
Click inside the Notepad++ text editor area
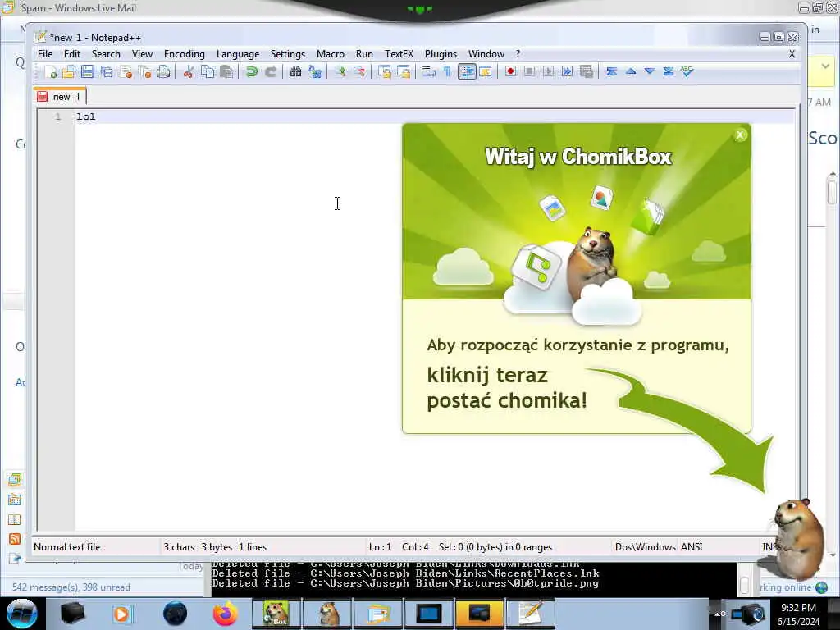[235, 322]
